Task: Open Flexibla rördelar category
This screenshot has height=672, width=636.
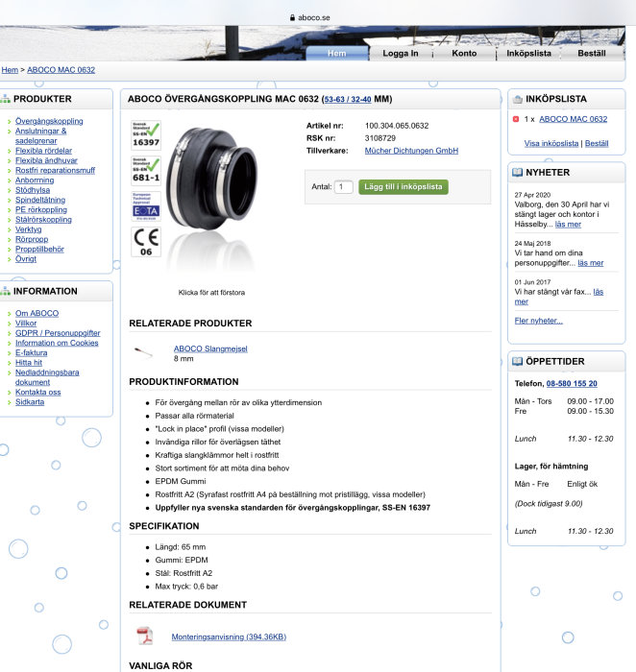Action: 44,151
